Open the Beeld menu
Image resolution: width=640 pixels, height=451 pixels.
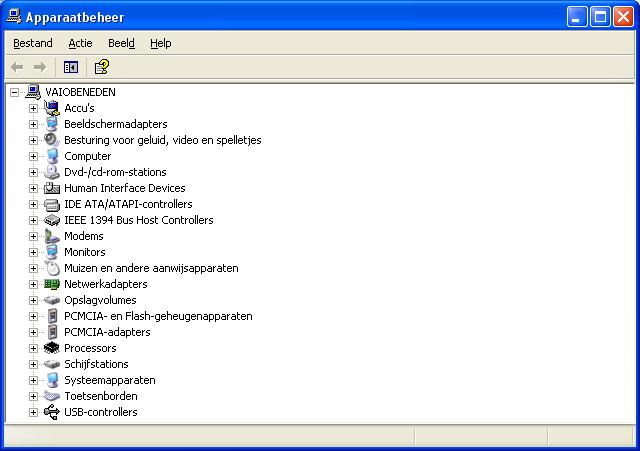121,43
